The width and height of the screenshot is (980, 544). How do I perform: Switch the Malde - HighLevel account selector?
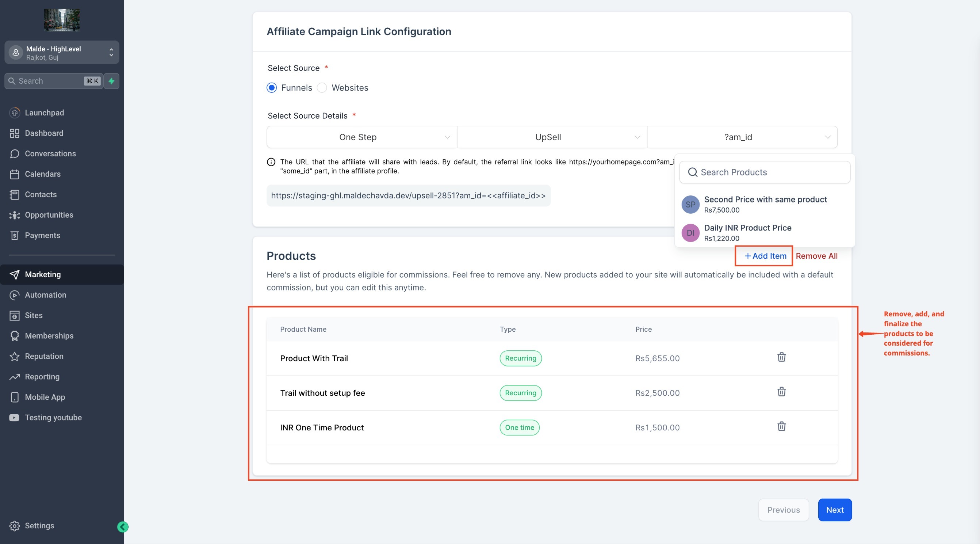62,53
